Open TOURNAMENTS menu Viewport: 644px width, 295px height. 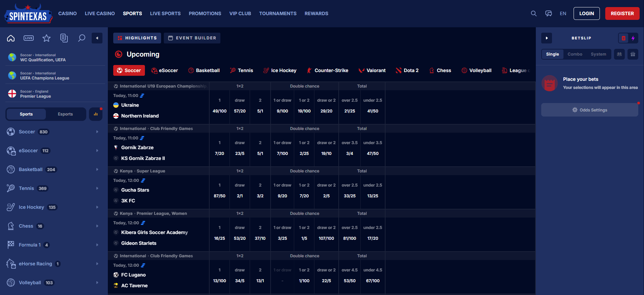(x=278, y=13)
